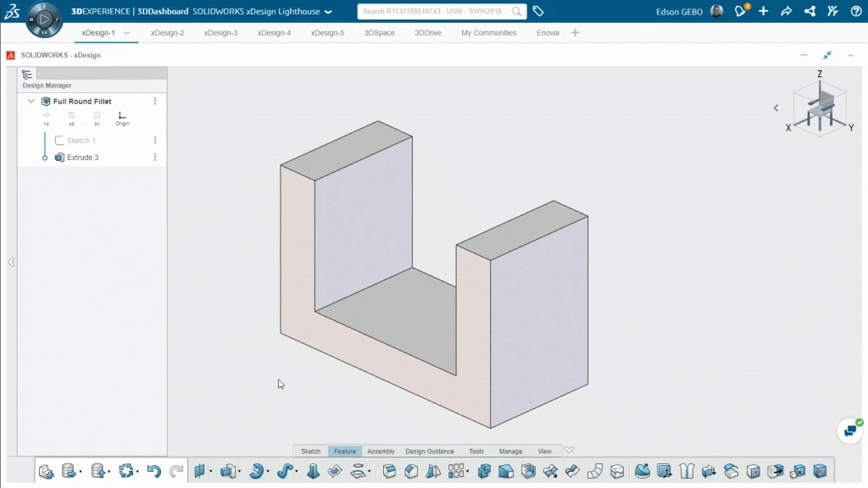Open the xDesign-2 dashboard tab

click(167, 33)
